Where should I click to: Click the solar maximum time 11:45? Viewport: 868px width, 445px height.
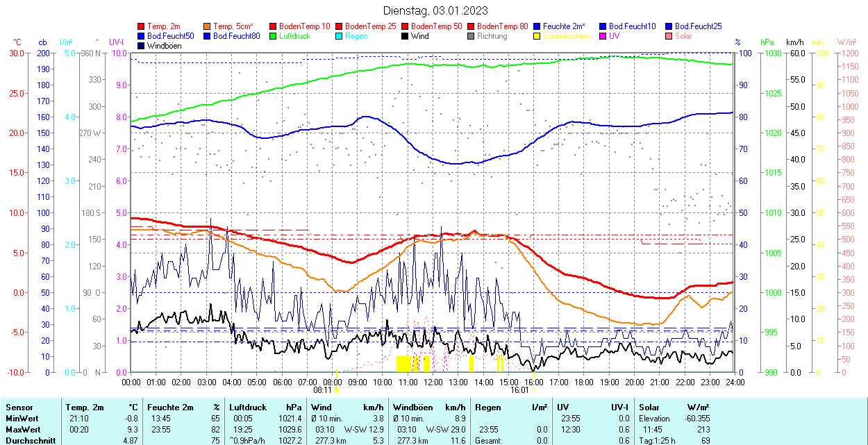[653, 430]
